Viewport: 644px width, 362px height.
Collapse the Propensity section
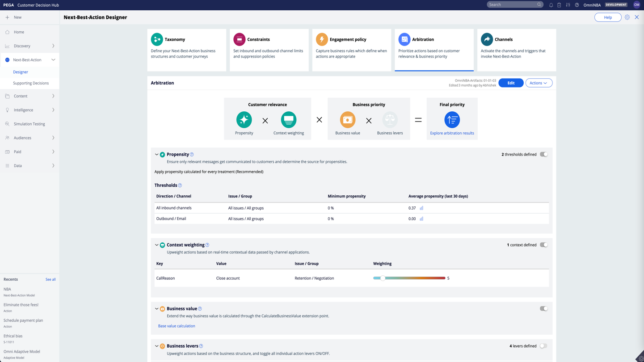pos(156,155)
